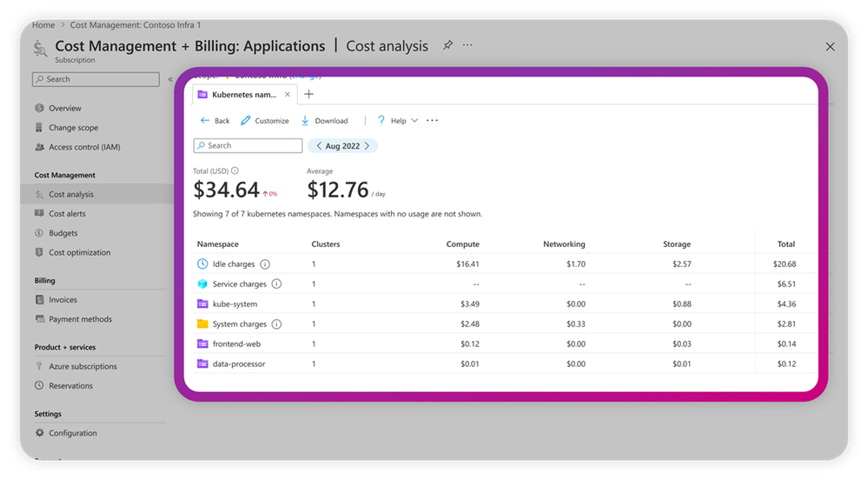
Task: Click the Reservations clock icon
Action: 39,385
